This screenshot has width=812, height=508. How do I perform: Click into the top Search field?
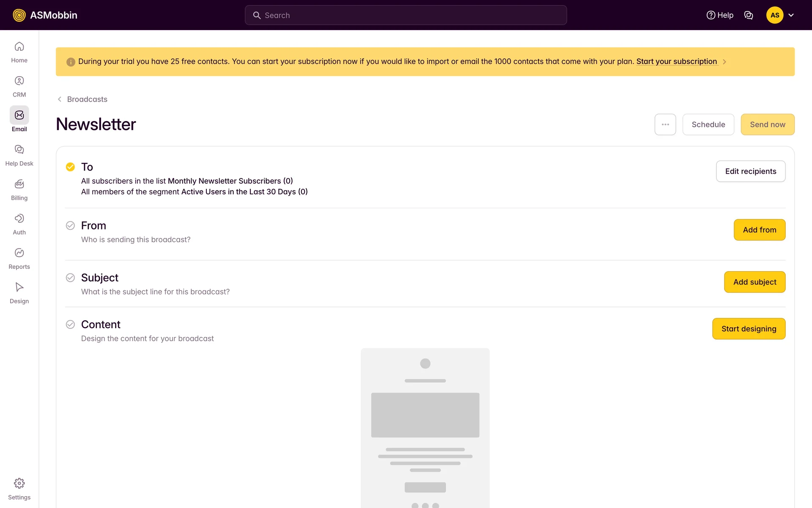(x=406, y=15)
